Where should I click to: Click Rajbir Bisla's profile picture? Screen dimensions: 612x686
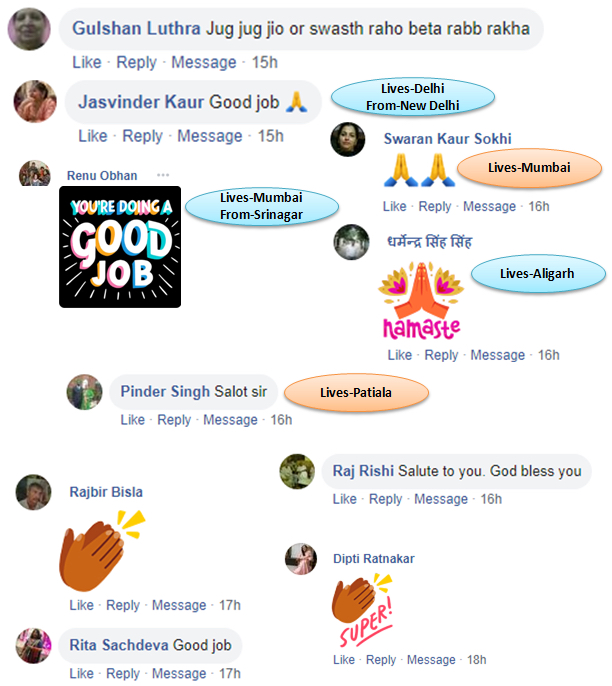point(33,492)
